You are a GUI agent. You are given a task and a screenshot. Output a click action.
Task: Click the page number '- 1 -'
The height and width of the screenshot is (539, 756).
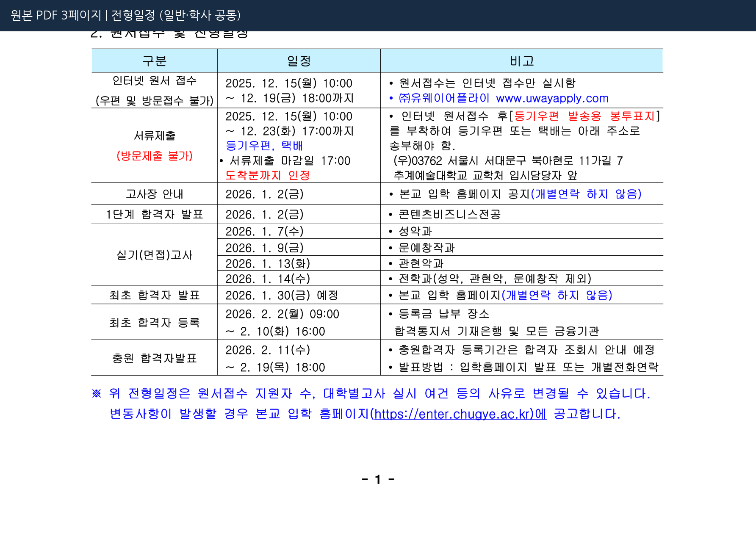point(378,479)
